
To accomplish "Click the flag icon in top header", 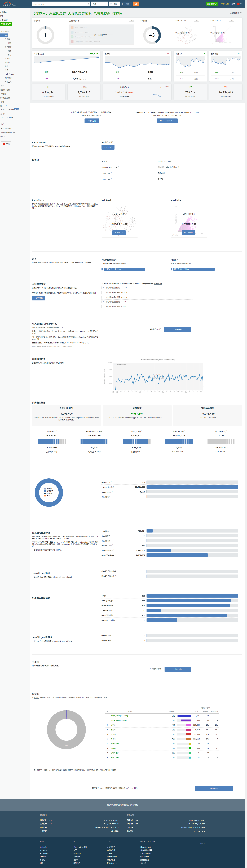I will [x=238, y=4].
